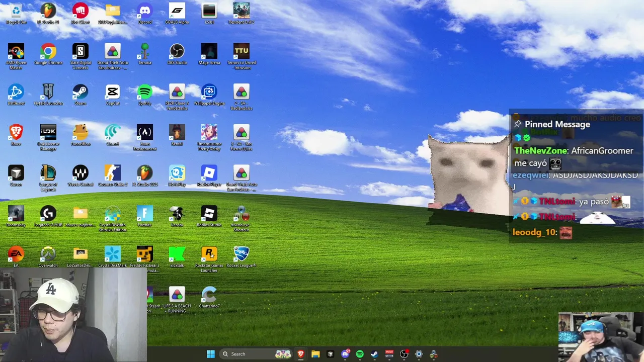Select the LS.lsl file icon
Screen dimensions: 644x362
coord(209,14)
